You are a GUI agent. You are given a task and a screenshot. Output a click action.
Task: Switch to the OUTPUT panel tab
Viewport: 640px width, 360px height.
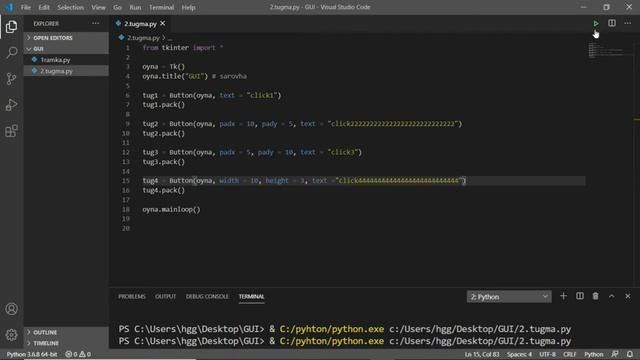[165, 296]
